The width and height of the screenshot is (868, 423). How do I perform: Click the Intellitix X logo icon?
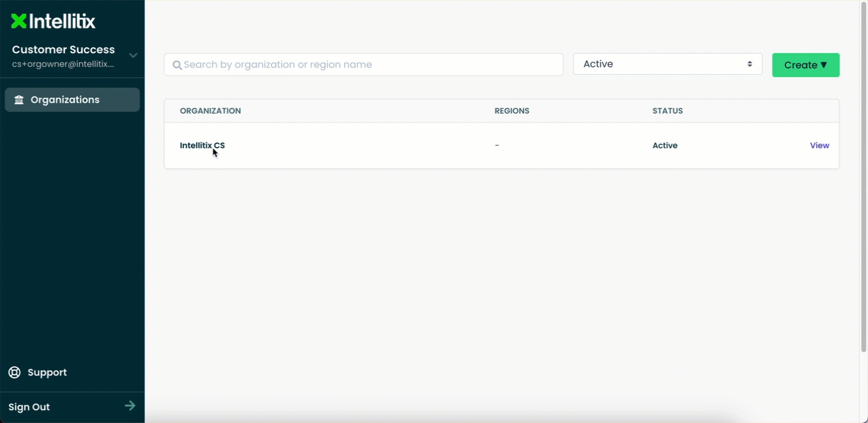[19, 22]
